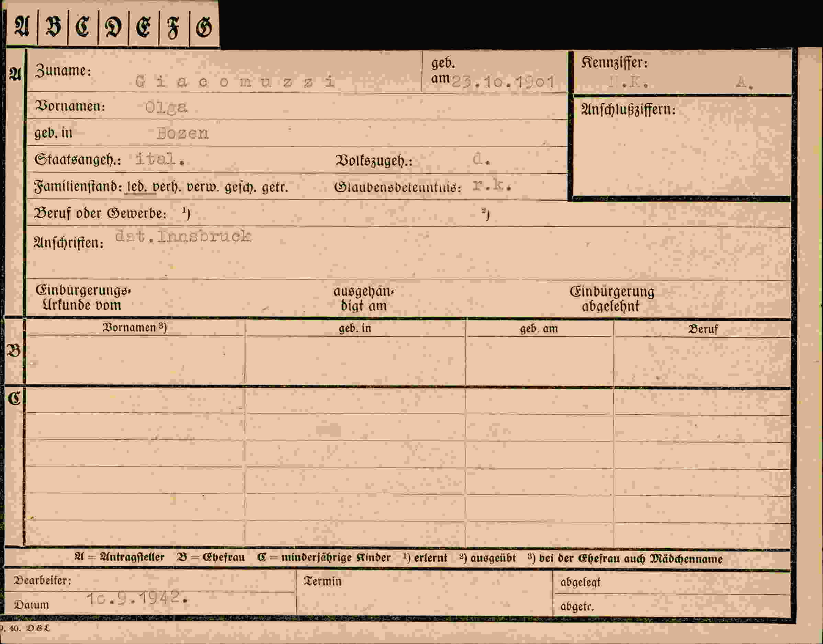The image size is (823, 644).
Task: Click the typed first name 'Olga'
Action: pyautogui.click(x=166, y=108)
